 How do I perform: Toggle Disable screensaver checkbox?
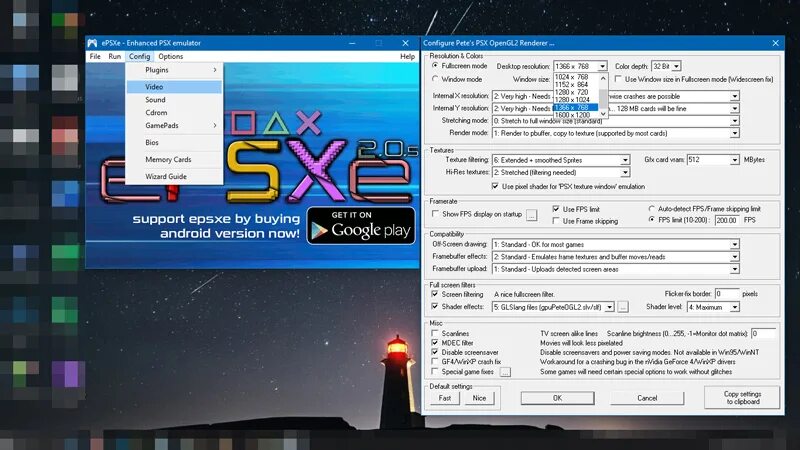[x=435, y=352]
